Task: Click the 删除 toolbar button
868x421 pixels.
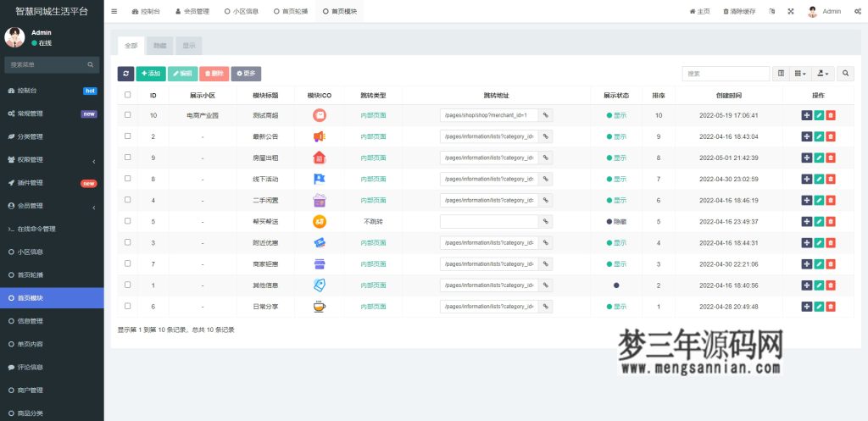Action: coord(214,74)
